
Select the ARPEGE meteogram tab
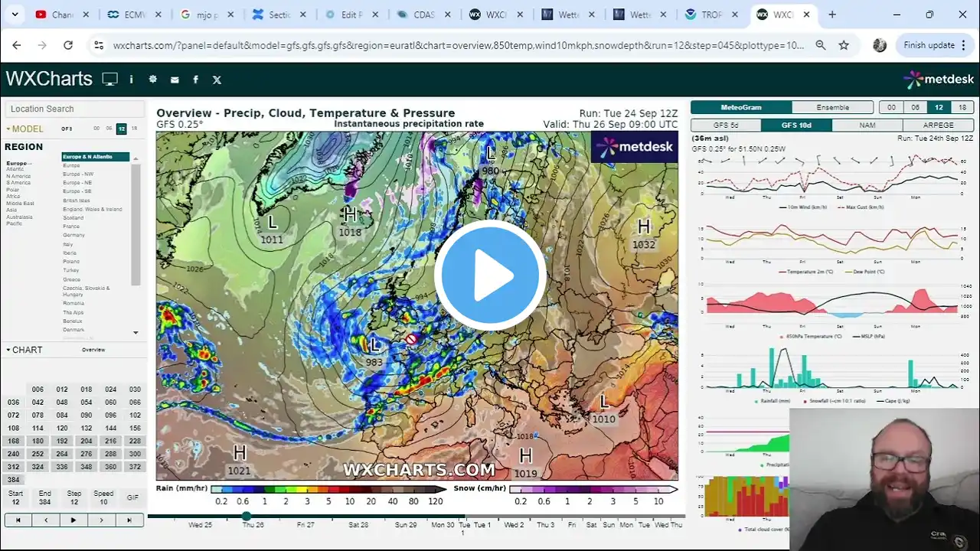tap(938, 125)
